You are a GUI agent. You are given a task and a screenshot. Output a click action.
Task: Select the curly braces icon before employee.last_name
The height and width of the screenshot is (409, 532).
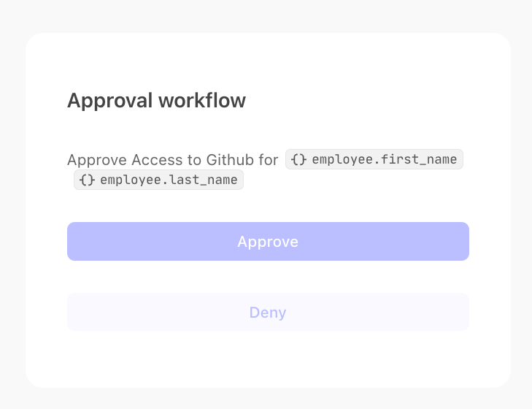pyautogui.click(x=87, y=180)
